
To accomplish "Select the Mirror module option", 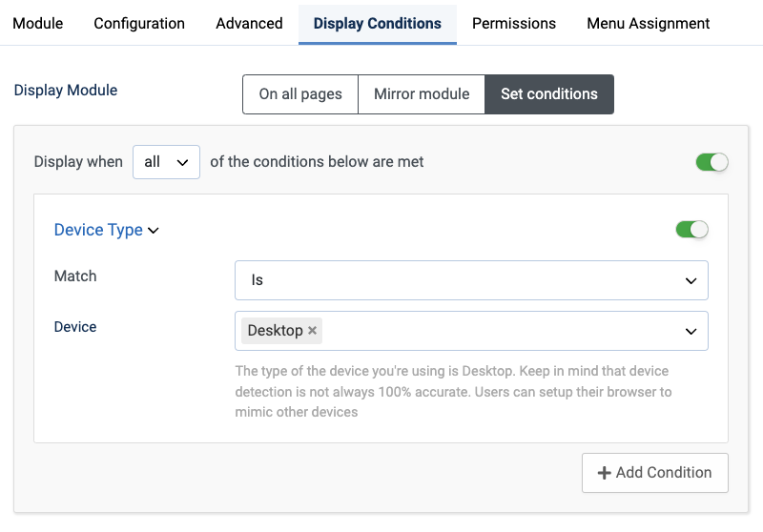I will pyautogui.click(x=422, y=94).
